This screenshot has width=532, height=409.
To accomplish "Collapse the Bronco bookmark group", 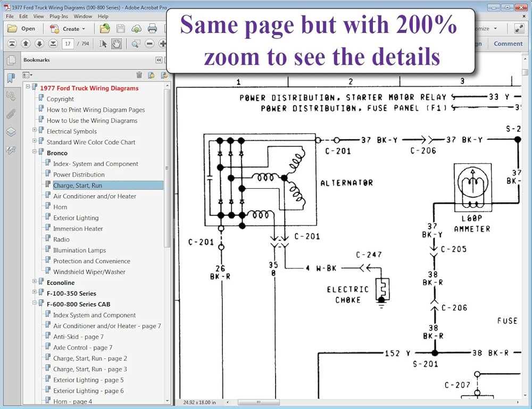I will coord(34,151).
